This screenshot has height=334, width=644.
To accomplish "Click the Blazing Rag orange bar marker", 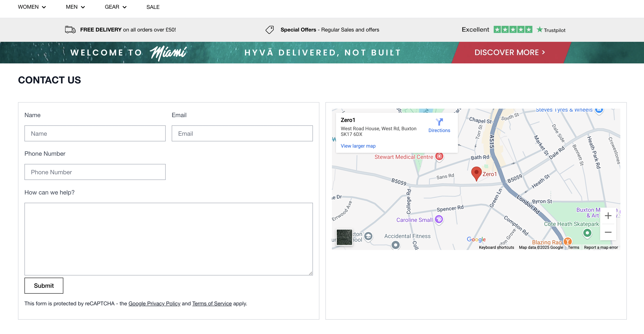I will click(x=568, y=241).
